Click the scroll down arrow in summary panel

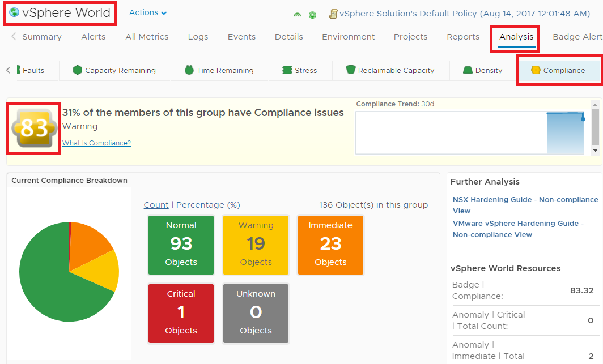(595, 151)
